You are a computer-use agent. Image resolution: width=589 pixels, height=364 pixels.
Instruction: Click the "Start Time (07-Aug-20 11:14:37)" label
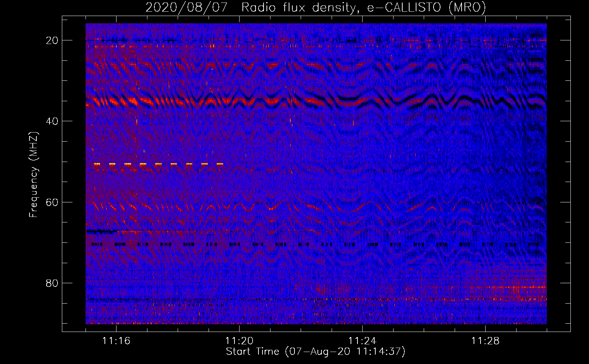316,352
